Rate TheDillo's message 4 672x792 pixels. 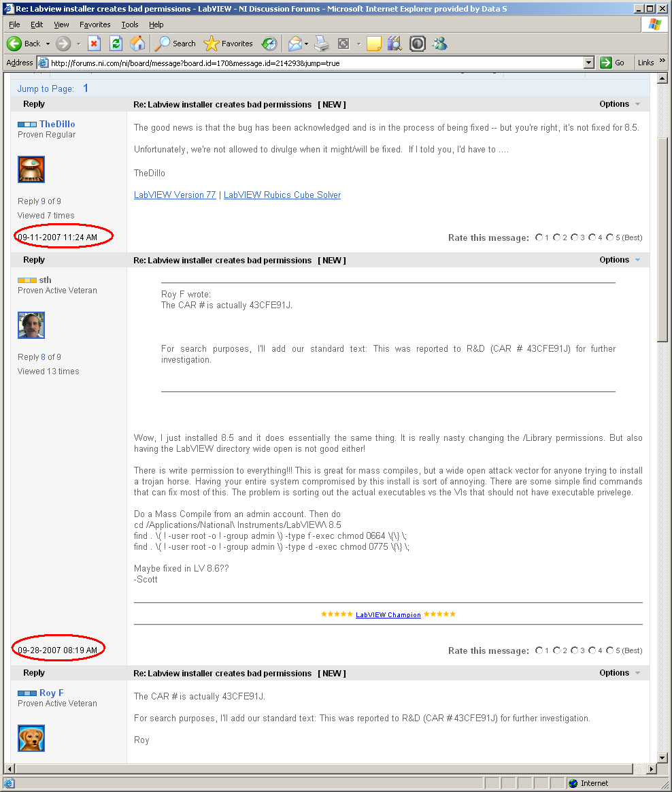coord(592,237)
